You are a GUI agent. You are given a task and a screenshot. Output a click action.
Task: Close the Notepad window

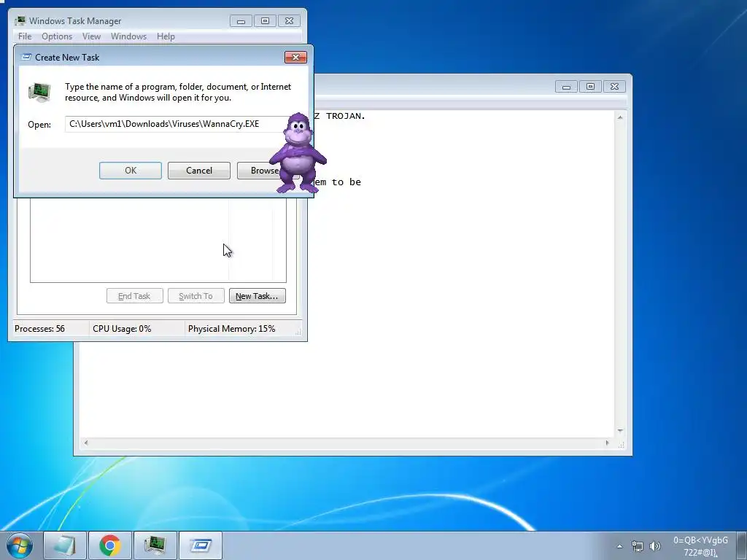pos(614,87)
